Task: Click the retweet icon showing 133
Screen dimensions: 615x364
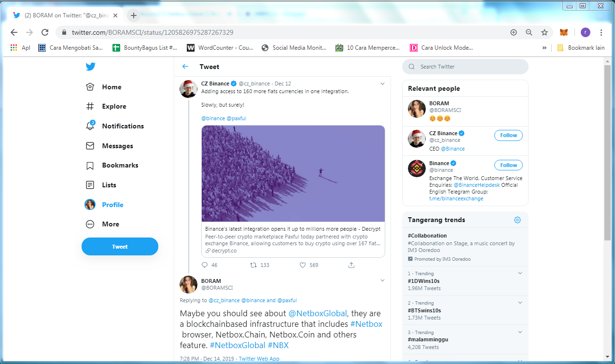Action: click(253, 265)
